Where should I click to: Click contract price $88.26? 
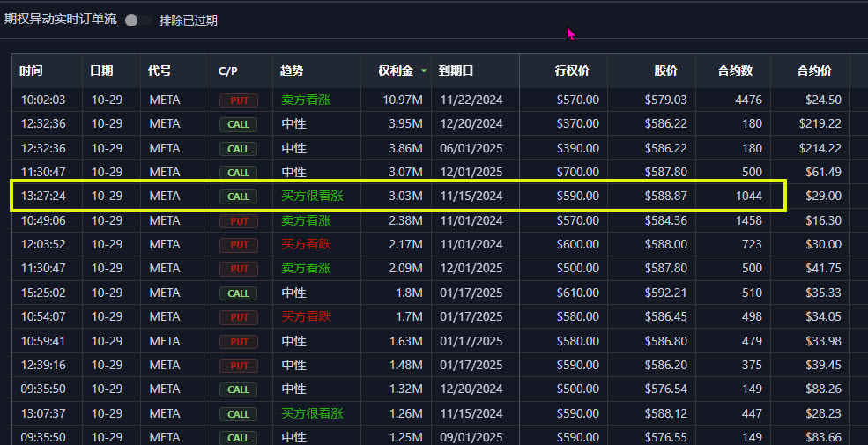(x=824, y=389)
